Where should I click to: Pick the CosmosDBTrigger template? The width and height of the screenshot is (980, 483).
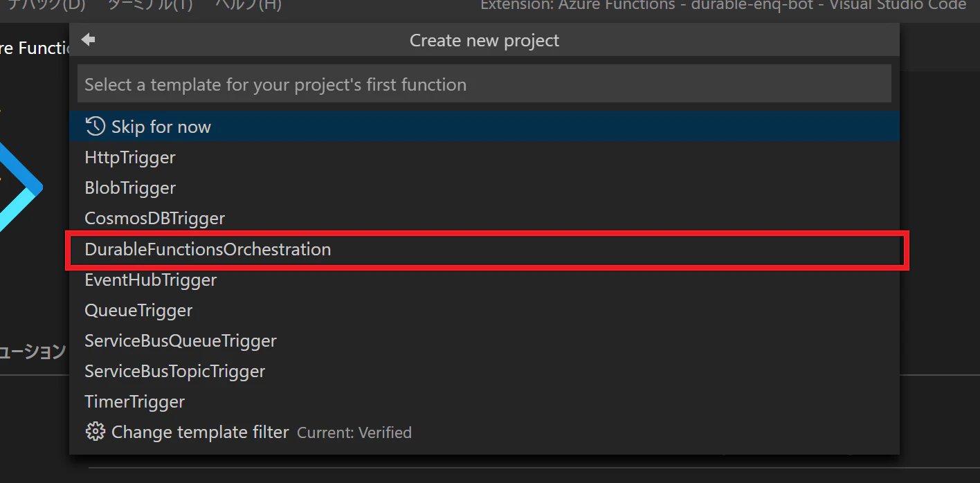click(484, 218)
